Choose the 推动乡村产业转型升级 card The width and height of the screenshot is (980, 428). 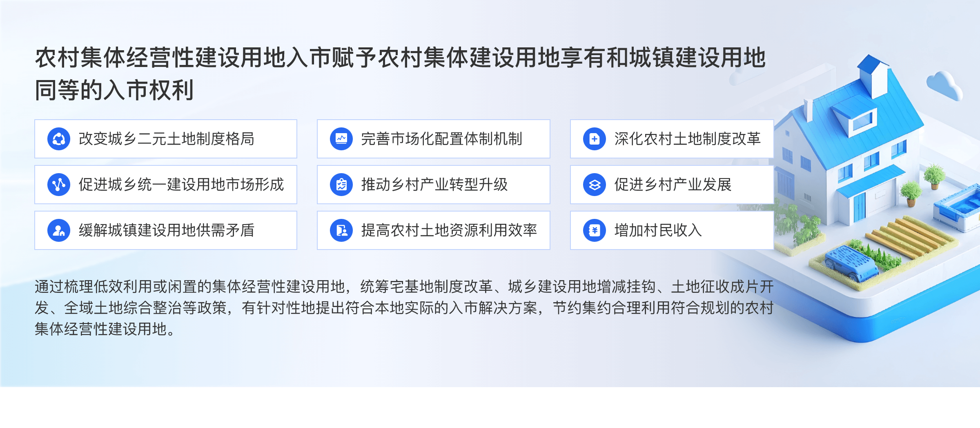[434, 185]
